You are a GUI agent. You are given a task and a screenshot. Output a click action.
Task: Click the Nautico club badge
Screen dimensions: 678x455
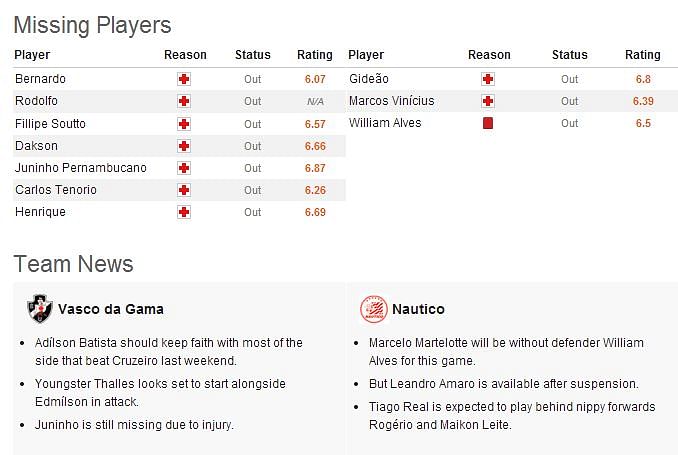click(374, 309)
